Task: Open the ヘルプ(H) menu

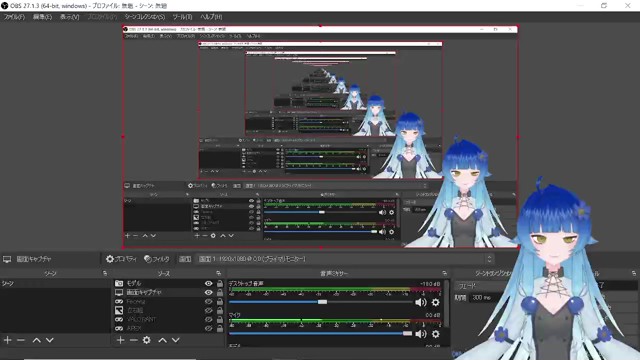Action: click(211, 17)
